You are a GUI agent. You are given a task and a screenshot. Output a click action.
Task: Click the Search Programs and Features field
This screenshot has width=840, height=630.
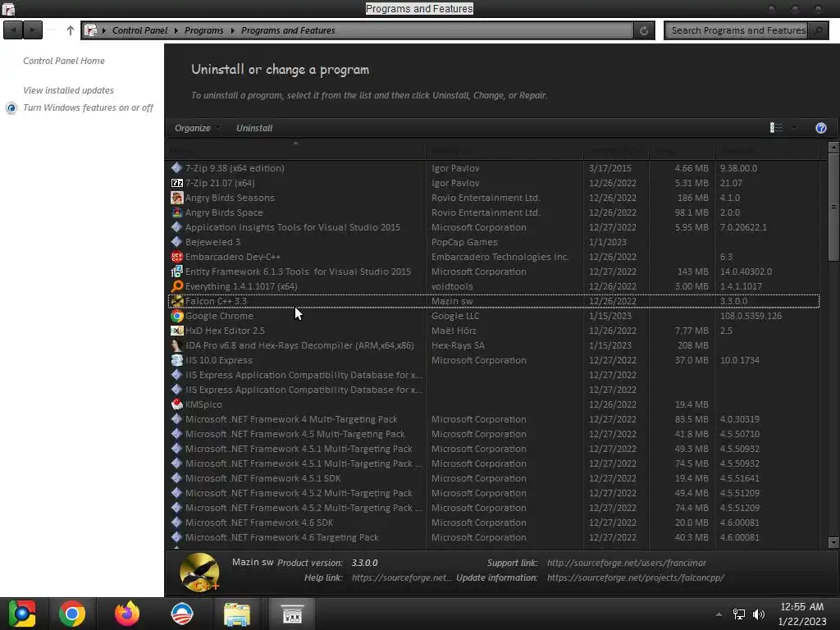(737, 30)
